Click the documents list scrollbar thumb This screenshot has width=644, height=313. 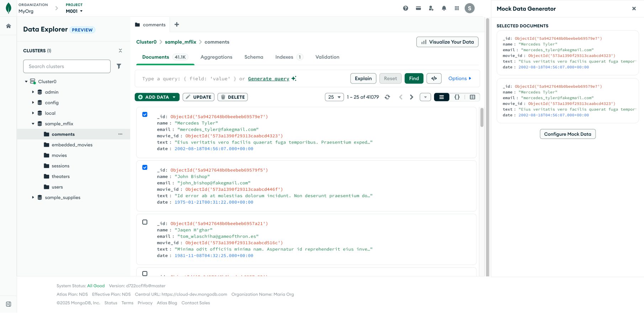pos(482,117)
